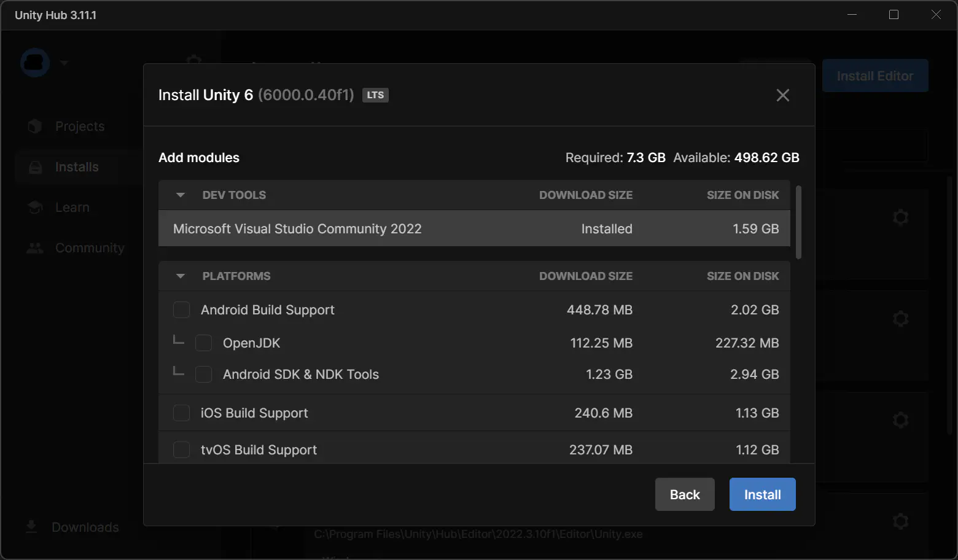Screen dimensions: 958x560
Task: Check the OpenJDK module
Action: [203, 343]
